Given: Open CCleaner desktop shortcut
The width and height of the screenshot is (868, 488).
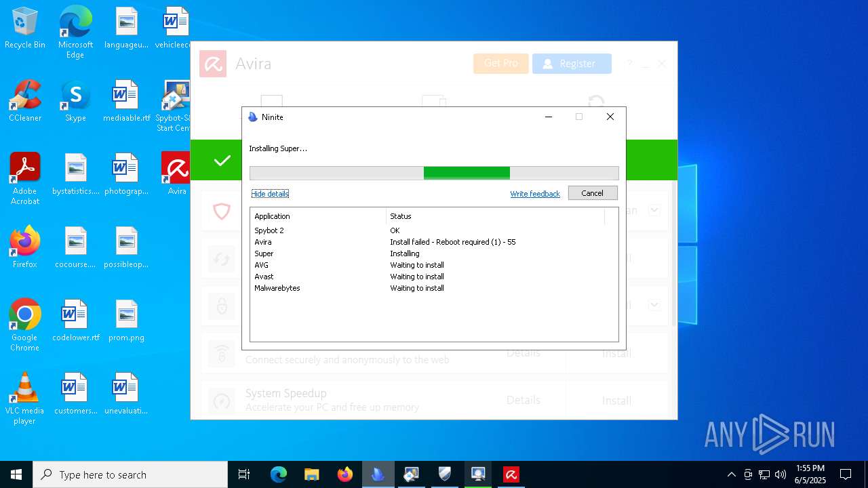Looking at the screenshot, I should 25,102.
